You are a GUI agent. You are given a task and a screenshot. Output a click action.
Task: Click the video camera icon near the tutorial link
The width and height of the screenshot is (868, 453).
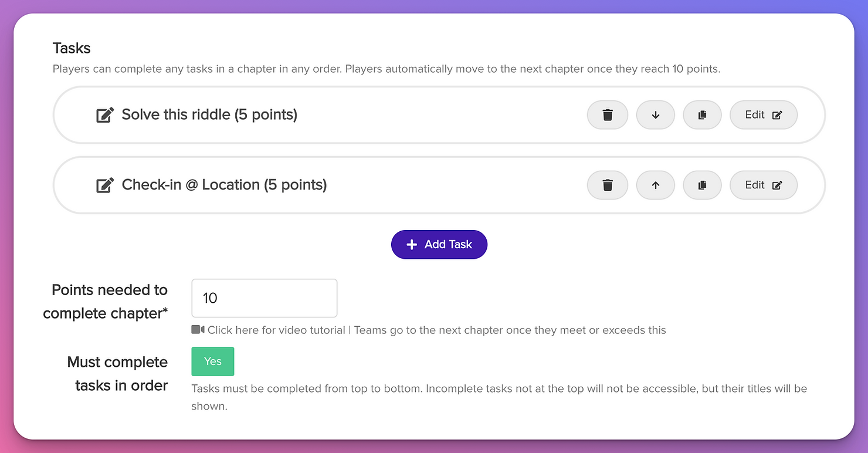198,330
